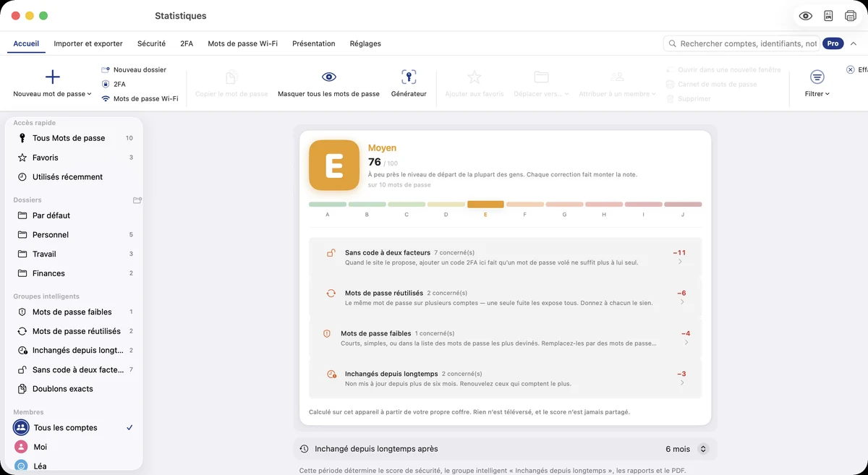This screenshot has height=475, width=868.
Task: Open the 6 mois period stepper
Action: click(703, 449)
